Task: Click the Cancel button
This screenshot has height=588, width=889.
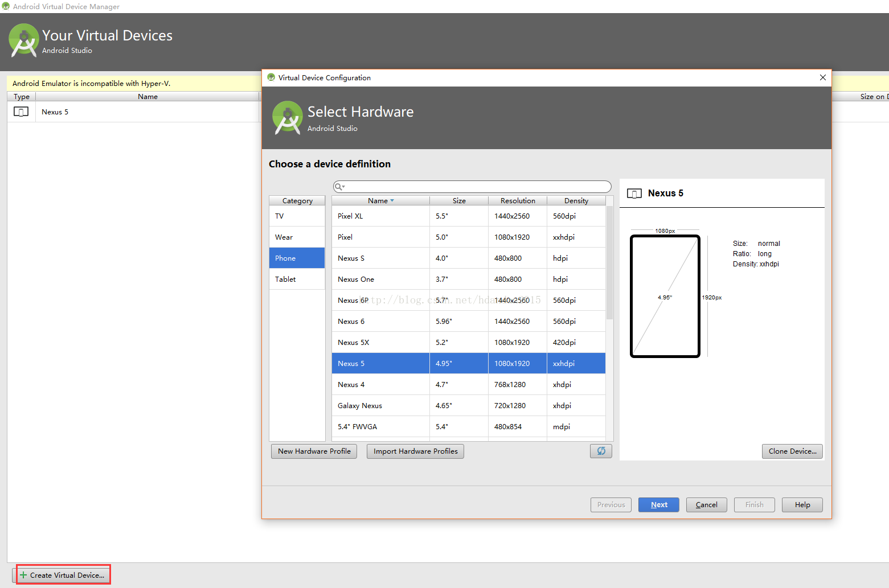Action: tap(707, 504)
